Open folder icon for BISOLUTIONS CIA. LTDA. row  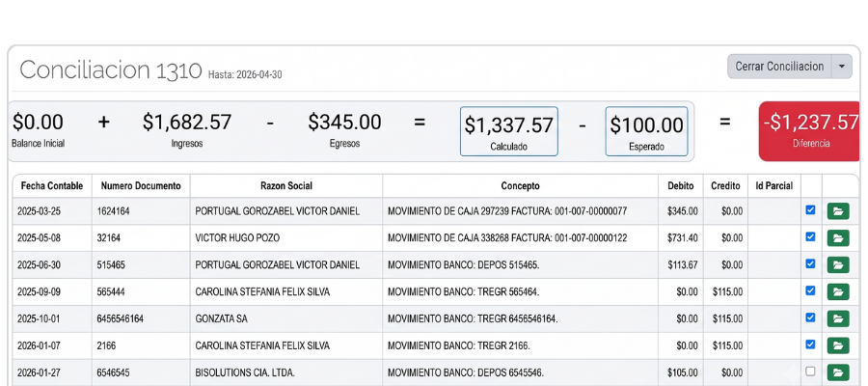tap(837, 372)
